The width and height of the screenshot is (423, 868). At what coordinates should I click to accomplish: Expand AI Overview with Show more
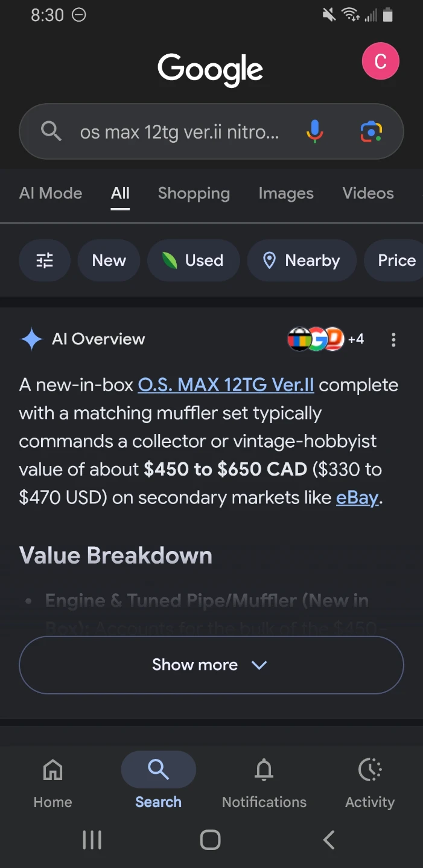(211, 665)
